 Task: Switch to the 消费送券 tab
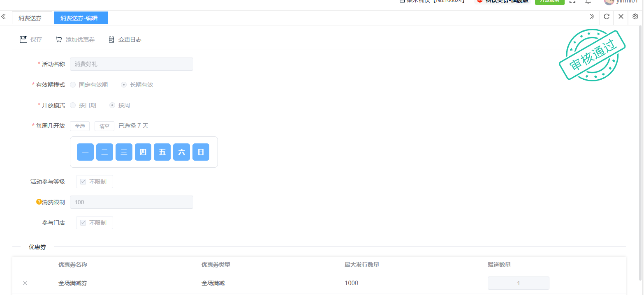point(32,18)
